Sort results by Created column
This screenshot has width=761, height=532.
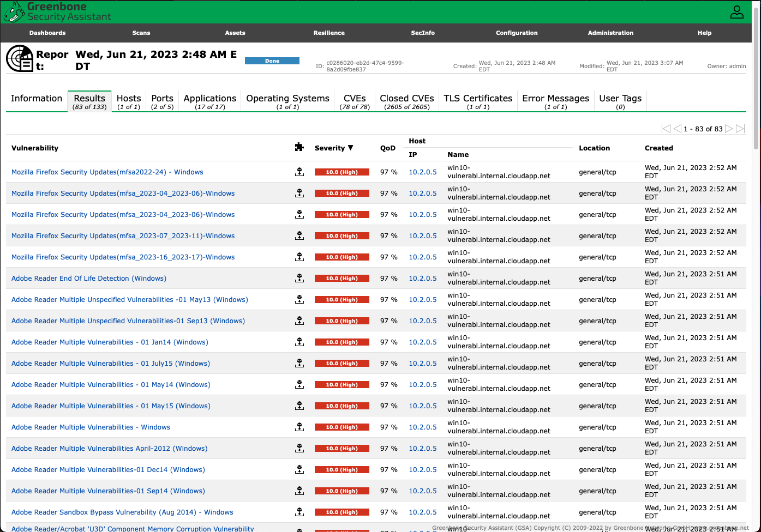[x=659, y=148]
